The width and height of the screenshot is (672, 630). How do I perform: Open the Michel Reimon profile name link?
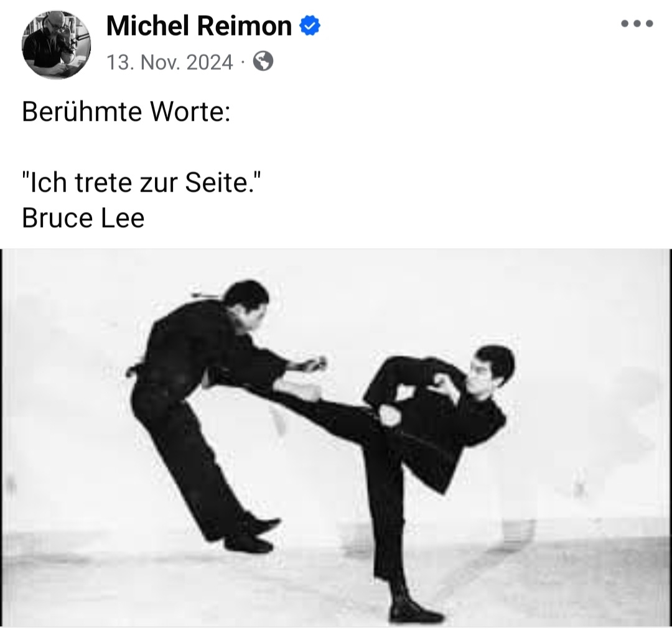tap(199, 25)
